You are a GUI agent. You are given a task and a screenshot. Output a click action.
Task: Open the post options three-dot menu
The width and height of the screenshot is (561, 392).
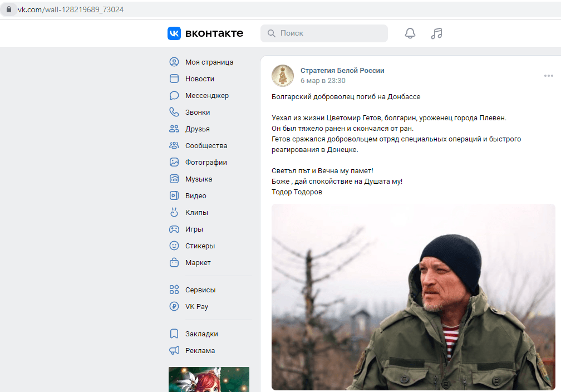click(x=549, y=76)
